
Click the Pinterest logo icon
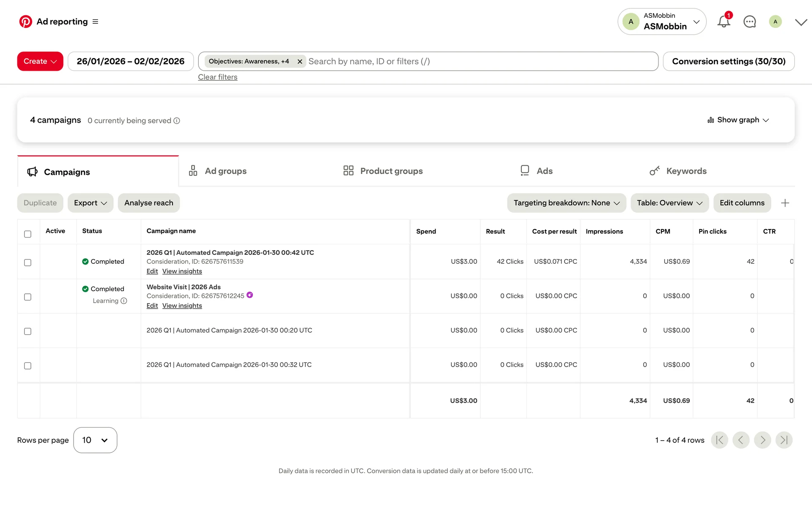click(25, 22)
